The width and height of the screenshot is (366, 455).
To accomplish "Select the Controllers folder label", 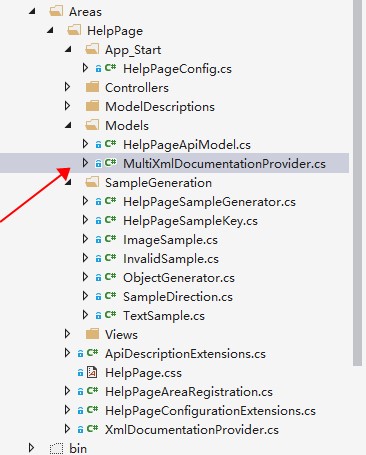I will click(x=137, y=88).
